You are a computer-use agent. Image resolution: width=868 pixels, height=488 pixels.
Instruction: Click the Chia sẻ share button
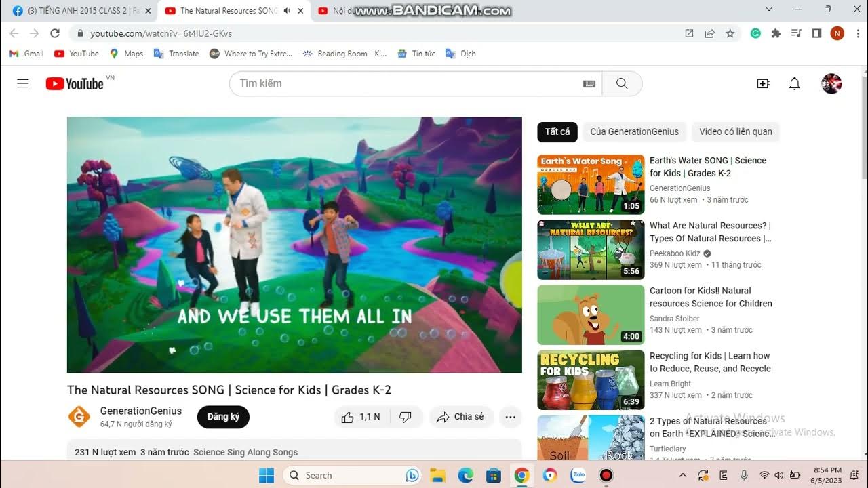tap(461, 417)
